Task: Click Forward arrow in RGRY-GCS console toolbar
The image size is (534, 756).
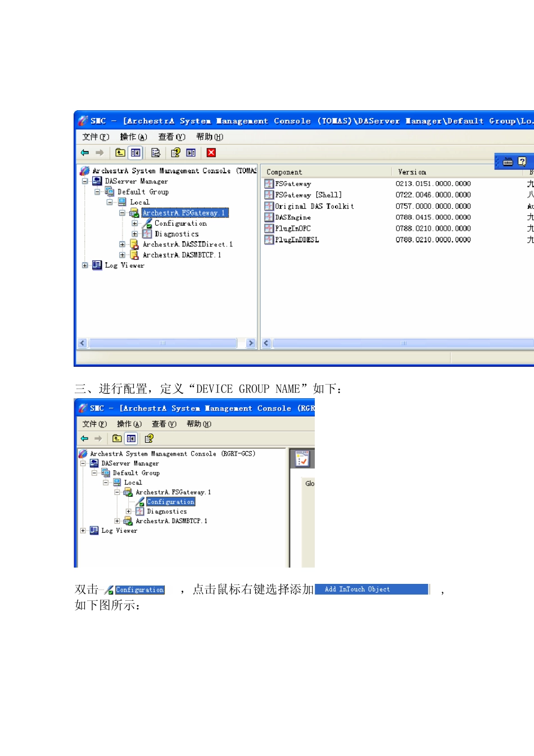Action: pos(98,438)
